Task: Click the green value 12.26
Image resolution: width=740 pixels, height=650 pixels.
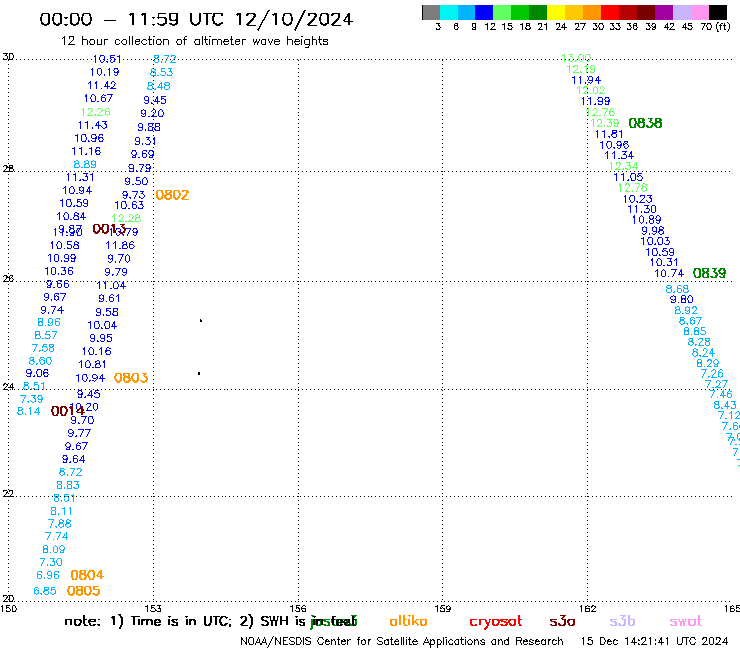Action: click(x=95, y=112)
